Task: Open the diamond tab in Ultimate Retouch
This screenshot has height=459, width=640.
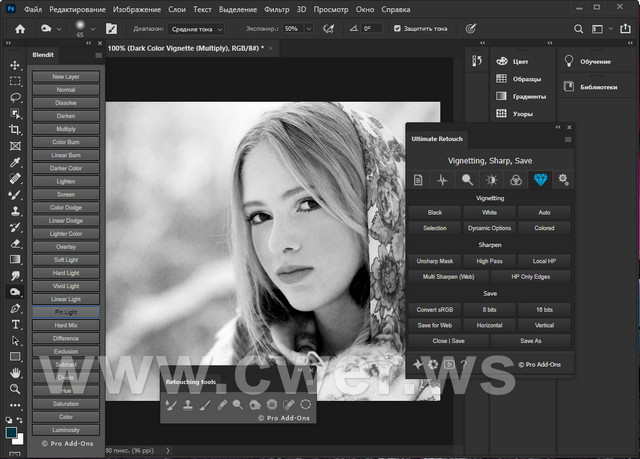Action: (541, 180)
